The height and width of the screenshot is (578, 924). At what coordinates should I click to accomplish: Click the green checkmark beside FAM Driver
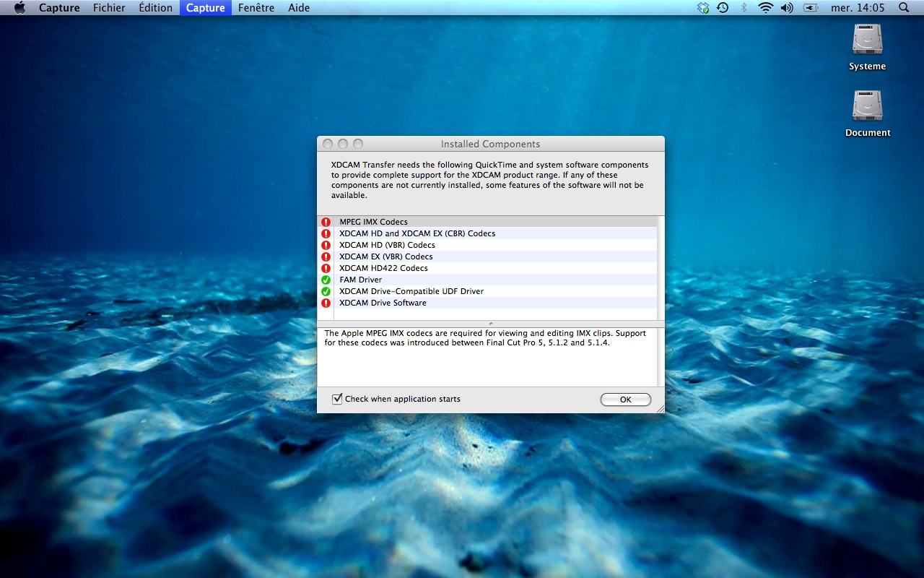click(x=326, y=280)
